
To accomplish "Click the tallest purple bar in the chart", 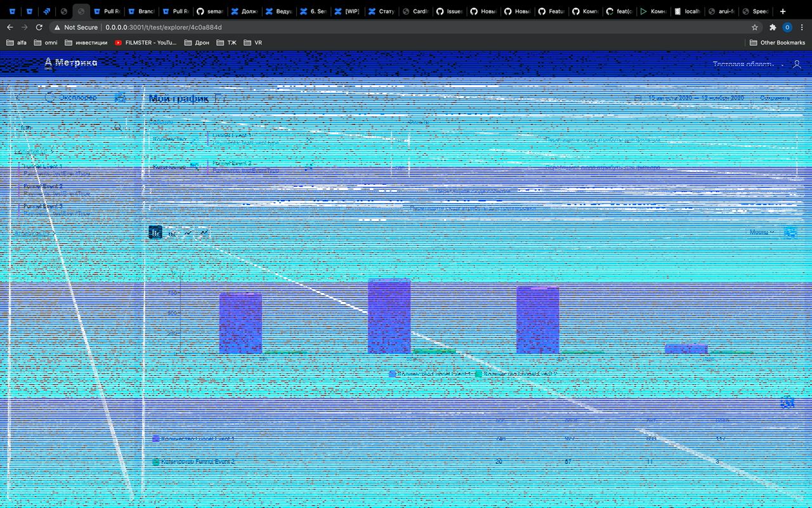I will pyautogui.click(x=389, y=316).
